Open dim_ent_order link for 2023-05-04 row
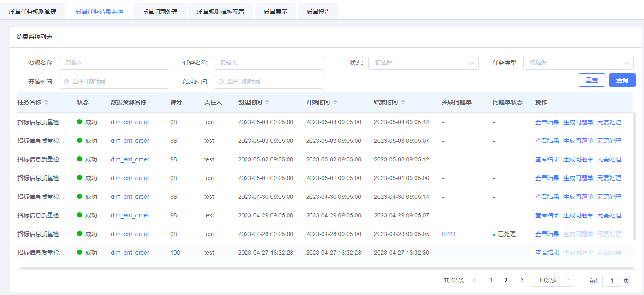 tap(130, 122)
